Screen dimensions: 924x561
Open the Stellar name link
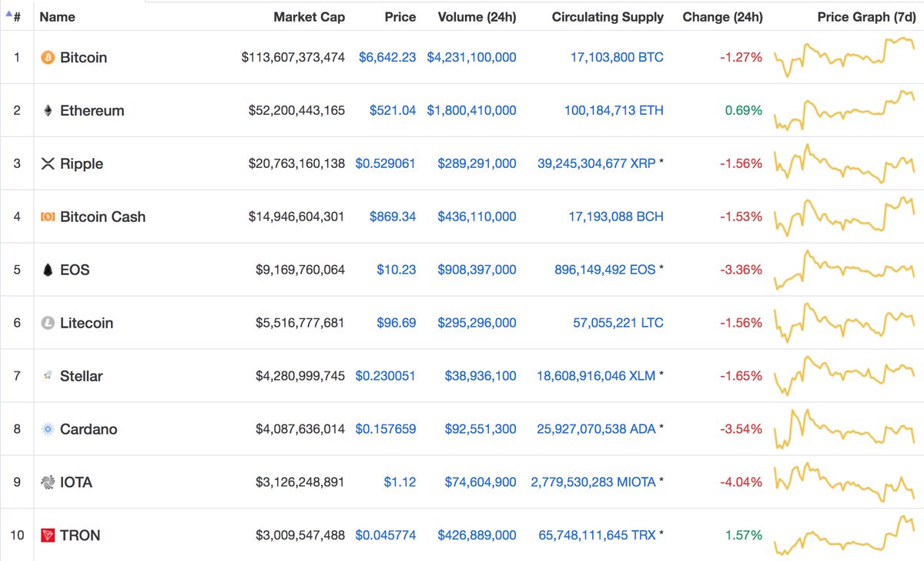click(x=81, y=377)
